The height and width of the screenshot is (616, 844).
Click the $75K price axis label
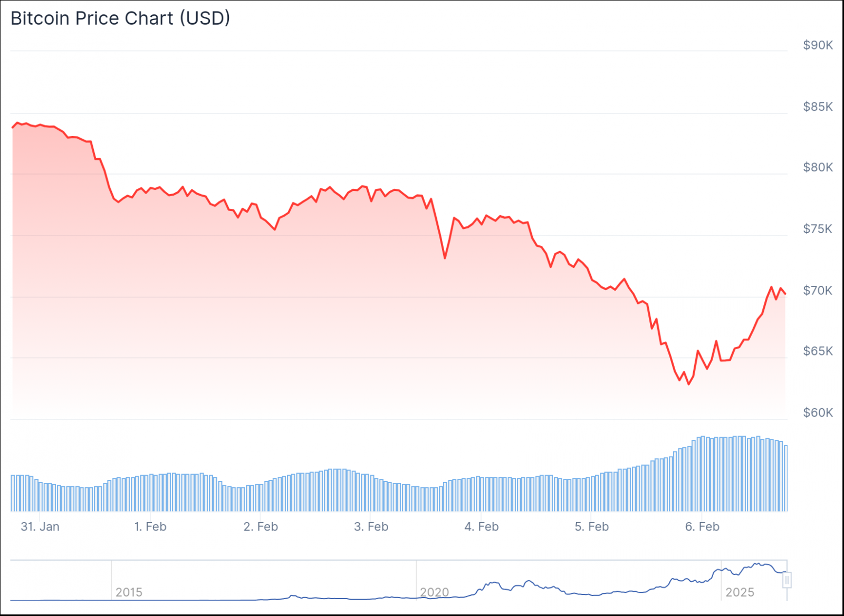pos(818,229)
